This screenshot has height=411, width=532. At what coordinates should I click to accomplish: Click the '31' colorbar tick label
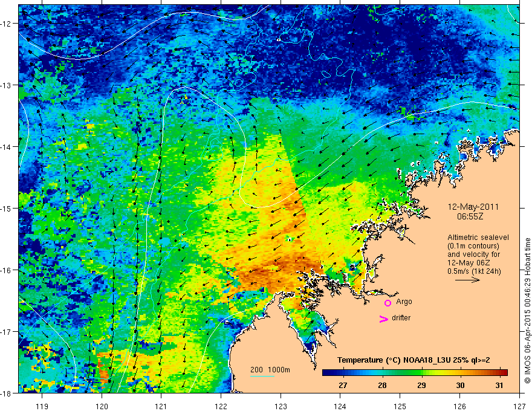click(499, 385)
